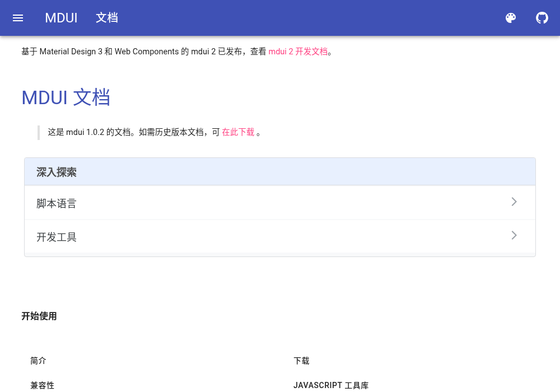Click the MDUI title in header

61,18
